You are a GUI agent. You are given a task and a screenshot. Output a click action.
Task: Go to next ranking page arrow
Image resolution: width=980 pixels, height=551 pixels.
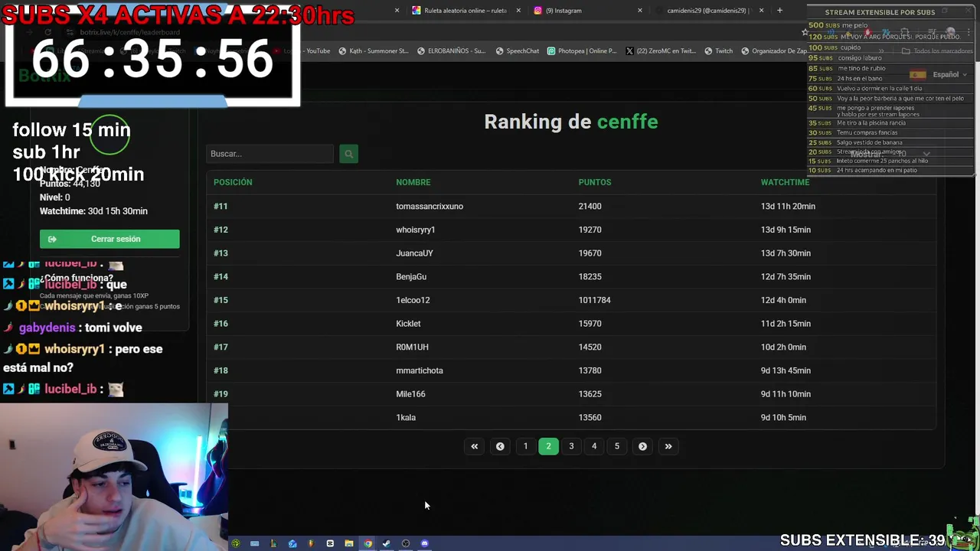click(x=642, y=446)
